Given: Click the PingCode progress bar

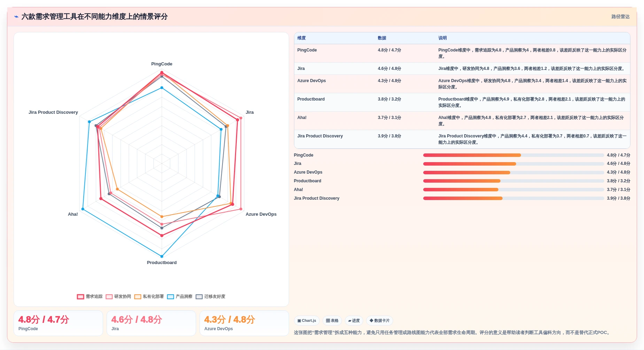Looking at the screenshot, I should point(513,155).
